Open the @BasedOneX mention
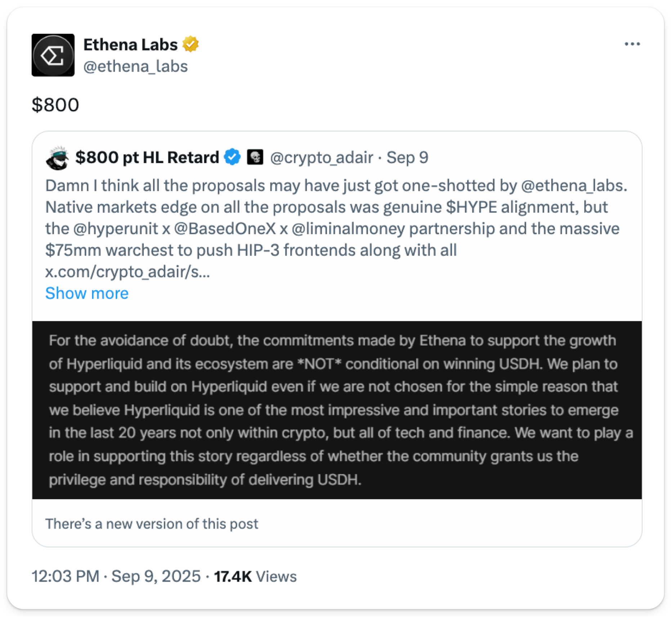The width and height of the screenshot is (672, 617). [x=225, y=229]
